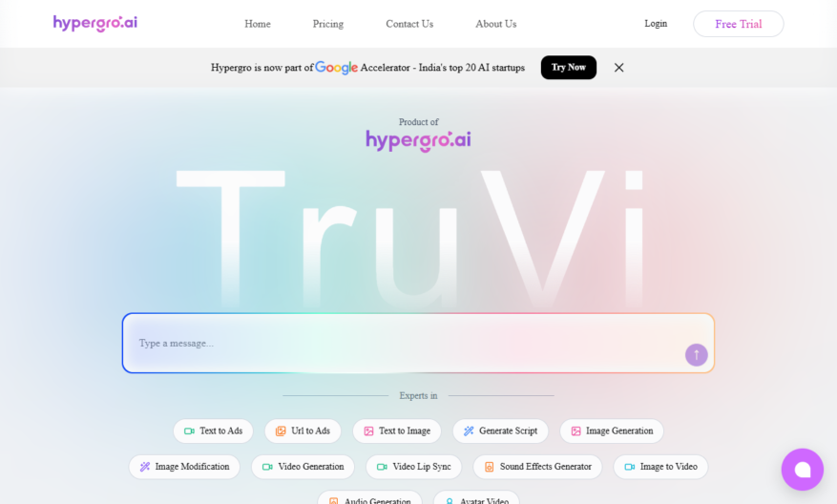Click the hypergro.ai logo in header
The width and height of the screenshot is (837, 504).
95,24
